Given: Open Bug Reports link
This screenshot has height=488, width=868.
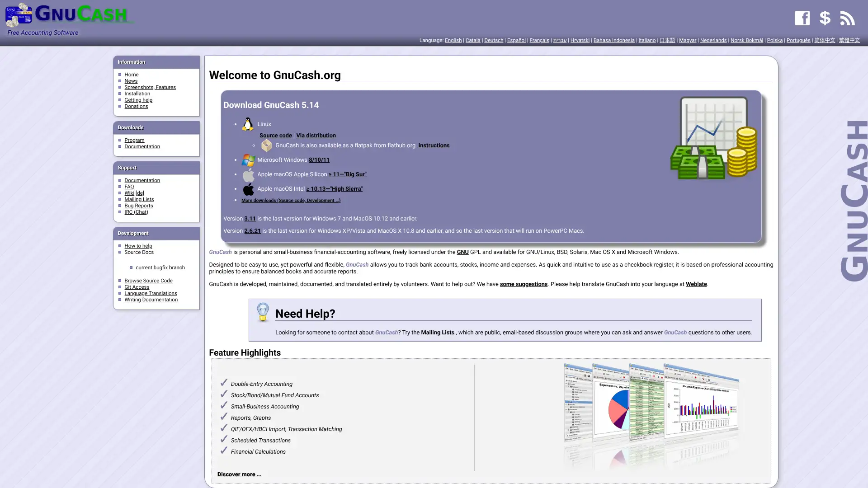Looking at the screenshot, I should coord(138,206).
